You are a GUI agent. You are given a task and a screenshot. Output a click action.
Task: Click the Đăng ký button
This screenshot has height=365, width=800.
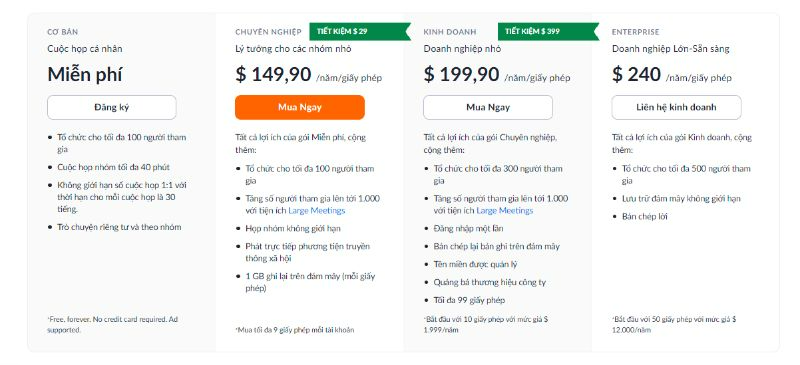(x=112, y=107)
